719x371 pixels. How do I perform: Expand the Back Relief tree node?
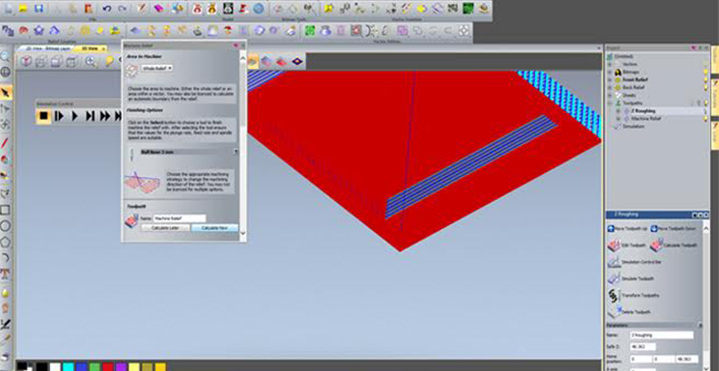[x=610, y=88]
